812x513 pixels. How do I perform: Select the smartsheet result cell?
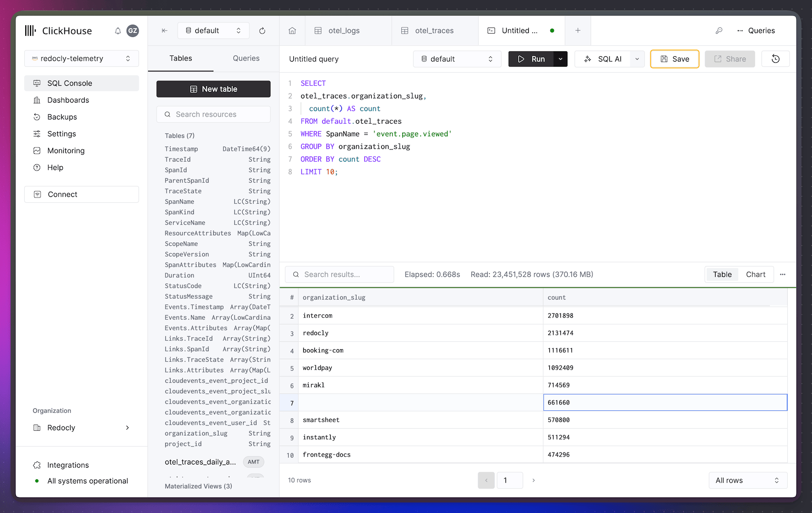(421, 420)
